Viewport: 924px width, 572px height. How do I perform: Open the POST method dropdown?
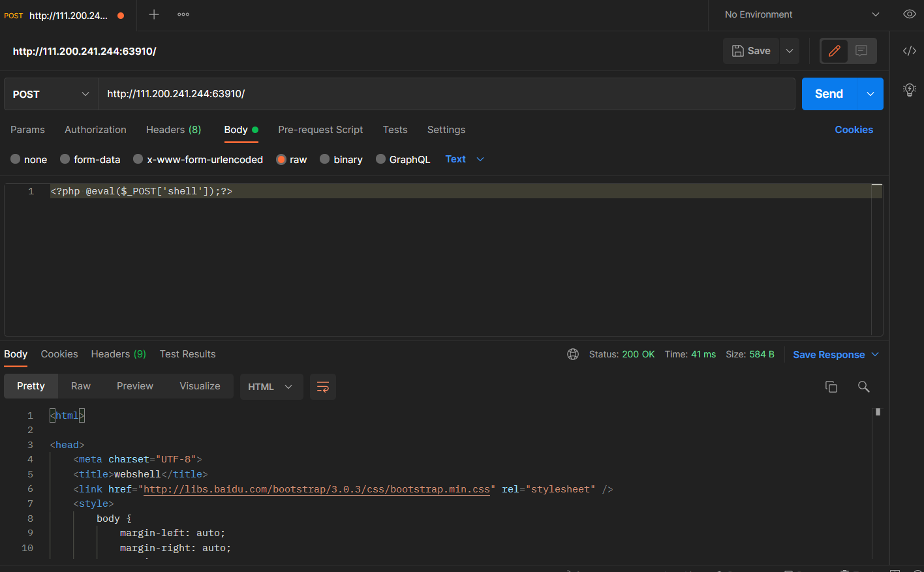tap(51, 94)
